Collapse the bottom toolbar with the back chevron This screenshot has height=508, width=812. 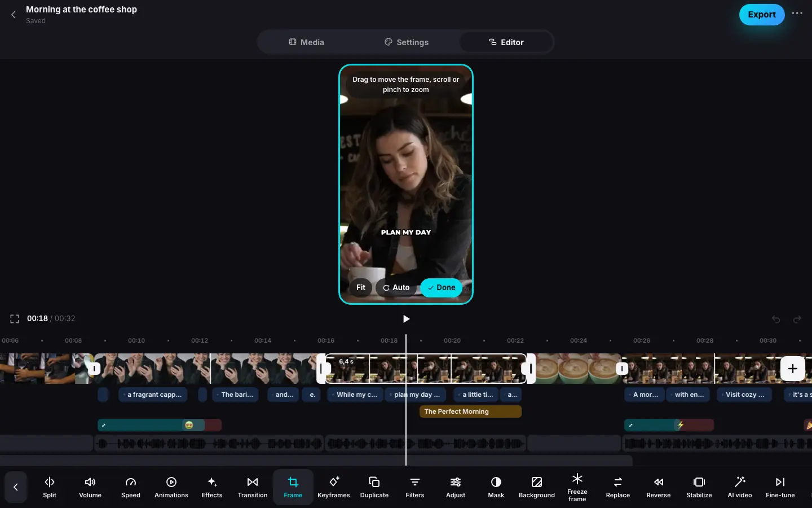(16, 487)
